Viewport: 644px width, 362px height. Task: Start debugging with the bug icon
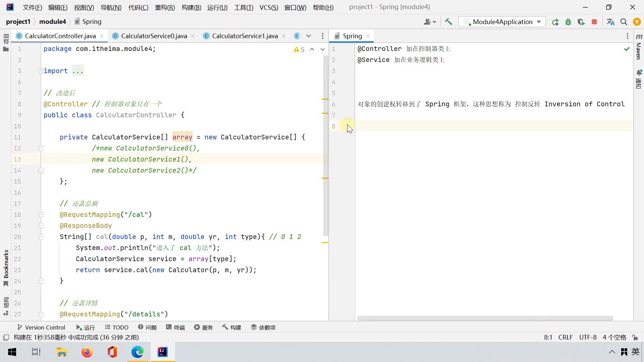click(568, 22)
